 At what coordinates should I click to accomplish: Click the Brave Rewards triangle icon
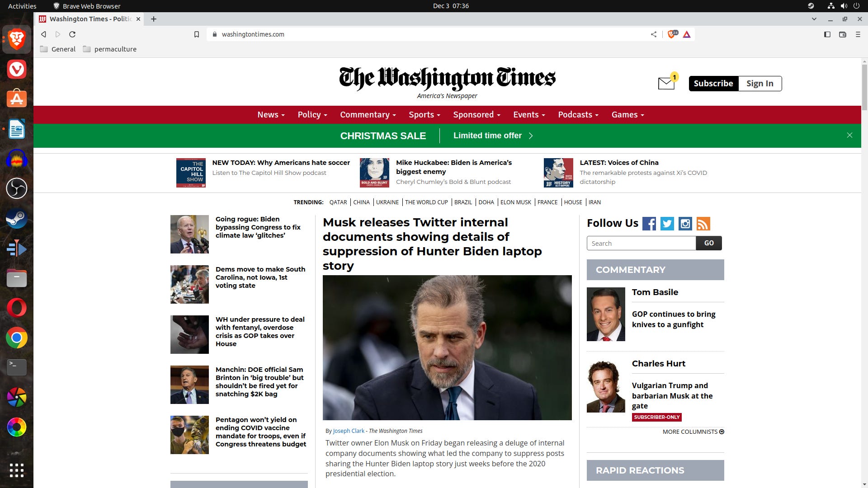tap(687, 34)
